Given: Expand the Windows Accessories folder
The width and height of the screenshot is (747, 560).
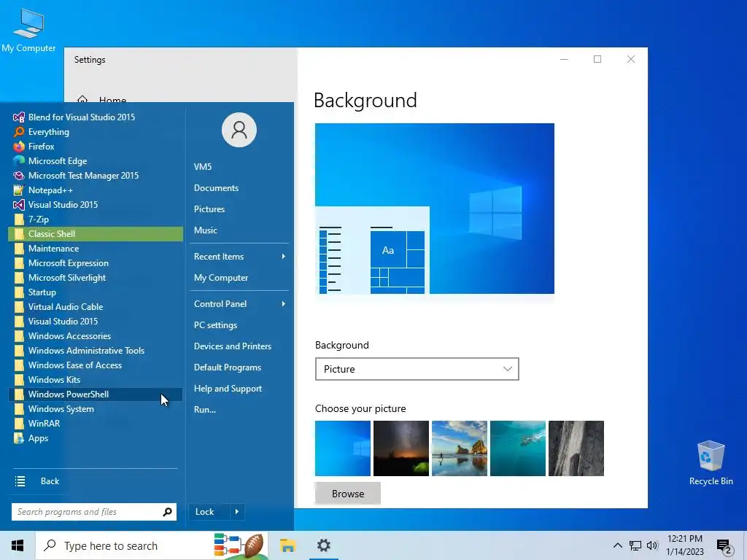Looking at the screenshot, I should 96,336.
